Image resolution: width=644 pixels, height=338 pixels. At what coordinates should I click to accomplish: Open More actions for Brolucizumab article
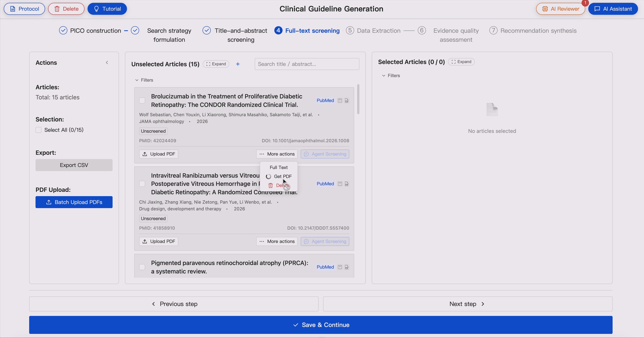[277, 154]
